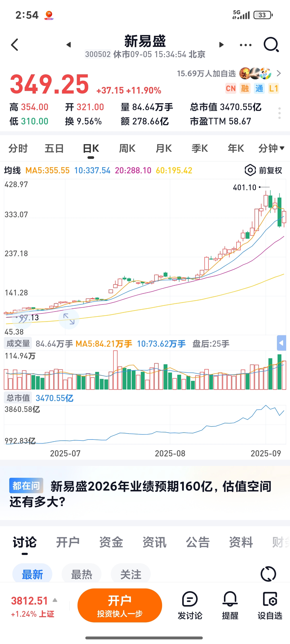This screenshot has height=644, width=290.
Task: Tap the battery 33 indicator
Action: pyautogui.click(x=263, y=15)
